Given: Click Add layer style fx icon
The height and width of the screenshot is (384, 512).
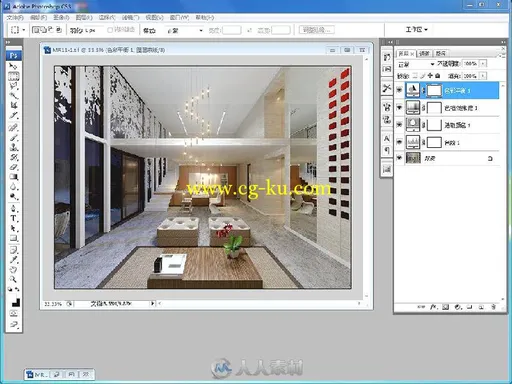Looking at the screenshot, I should [433, 307].
